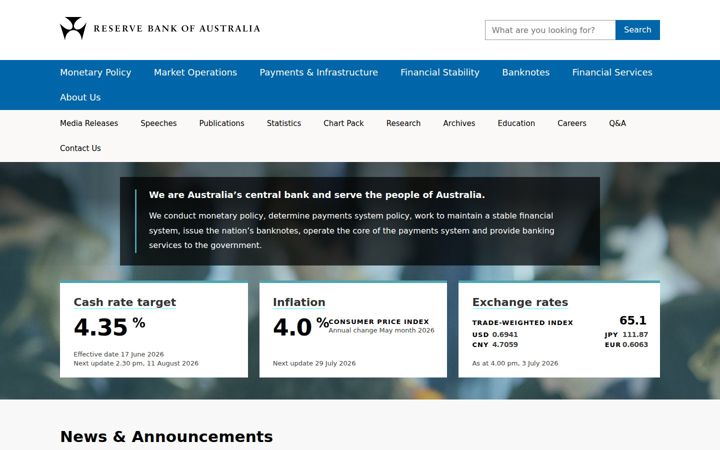
Task: Click the Reserve Bank of Australia logo
Action: (x=160, y=28)
